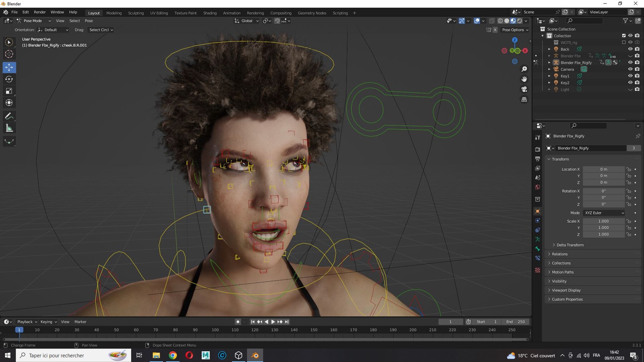
Task: Hide the Key1 object in outliner
Action: point(630,76)
